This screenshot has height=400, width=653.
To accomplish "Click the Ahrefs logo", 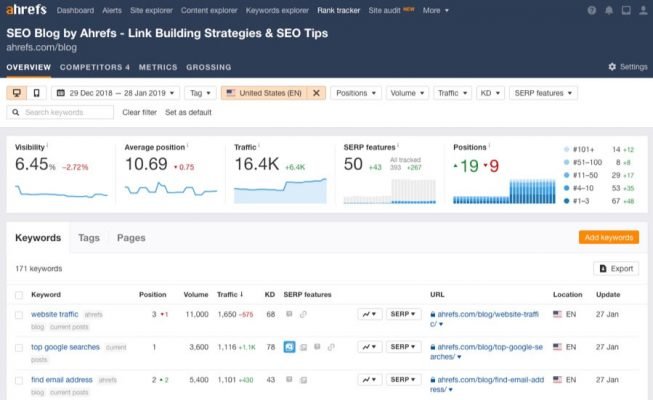I will [25, 10].
